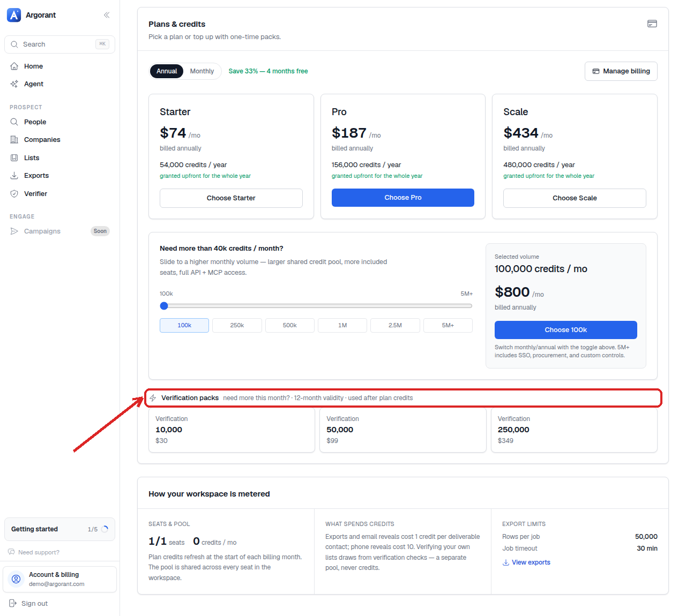
Task: Click the Argorant logo icon
Action: click(14, 15)
